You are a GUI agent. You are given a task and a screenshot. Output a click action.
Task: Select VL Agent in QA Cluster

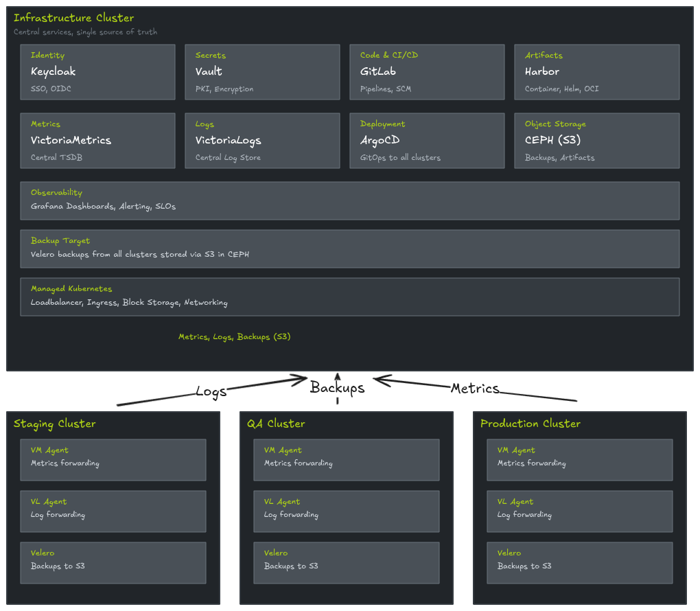coord(347,511)
